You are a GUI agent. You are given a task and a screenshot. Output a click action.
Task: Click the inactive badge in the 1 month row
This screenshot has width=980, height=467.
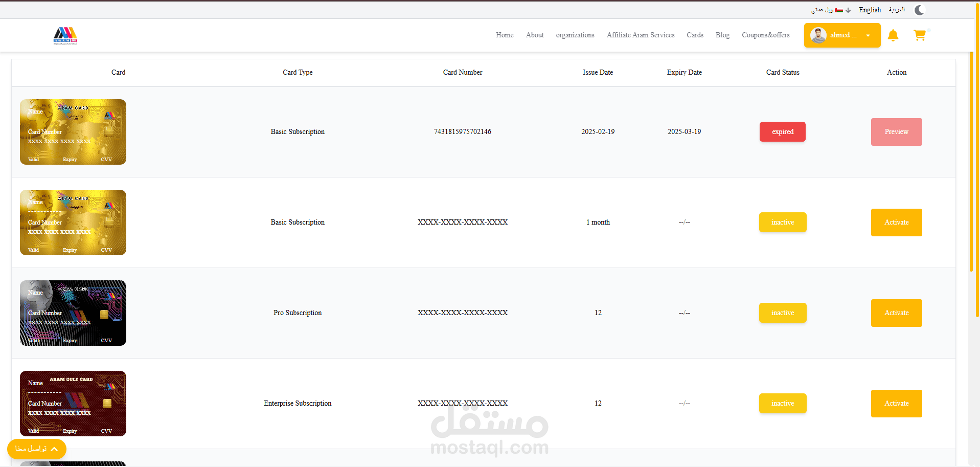783,223
